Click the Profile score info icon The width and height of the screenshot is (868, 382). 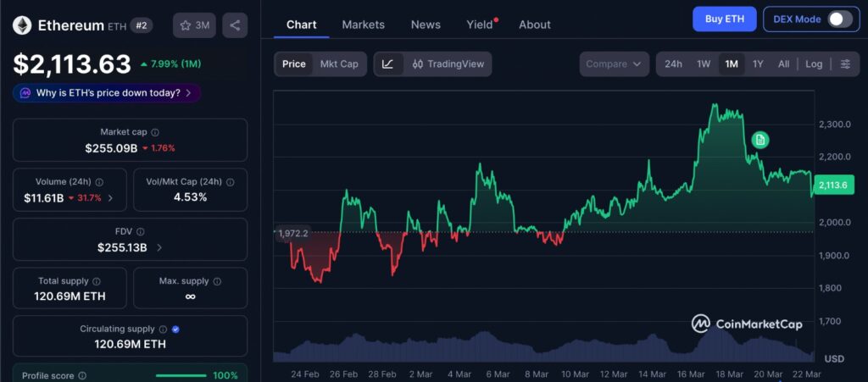click(82, 376)
